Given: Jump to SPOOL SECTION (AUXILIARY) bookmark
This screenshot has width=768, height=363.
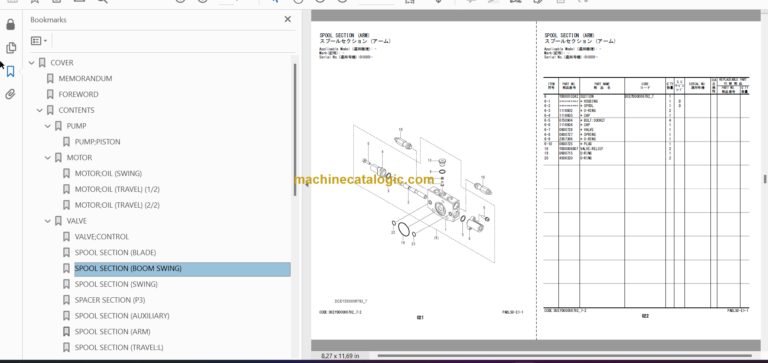Looking at the screenshot, I should tap(122, 316).
